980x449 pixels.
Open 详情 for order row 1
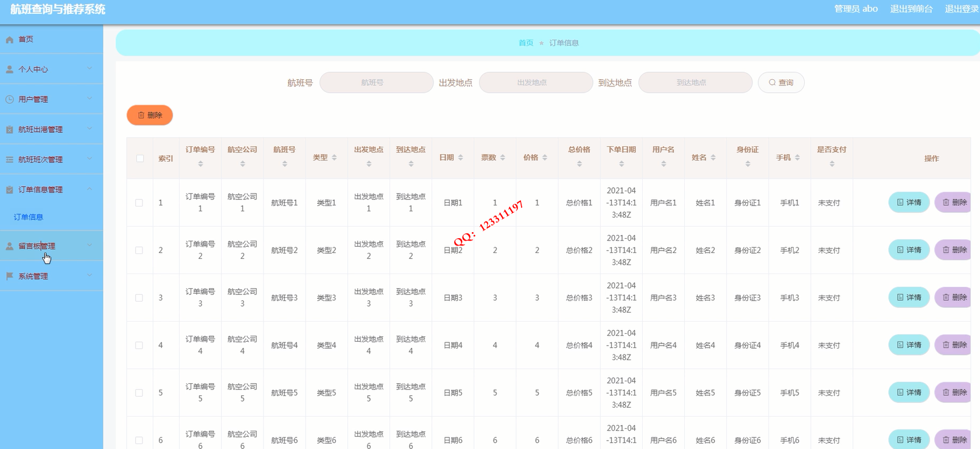pyautogui.click(x=909, y=202)
